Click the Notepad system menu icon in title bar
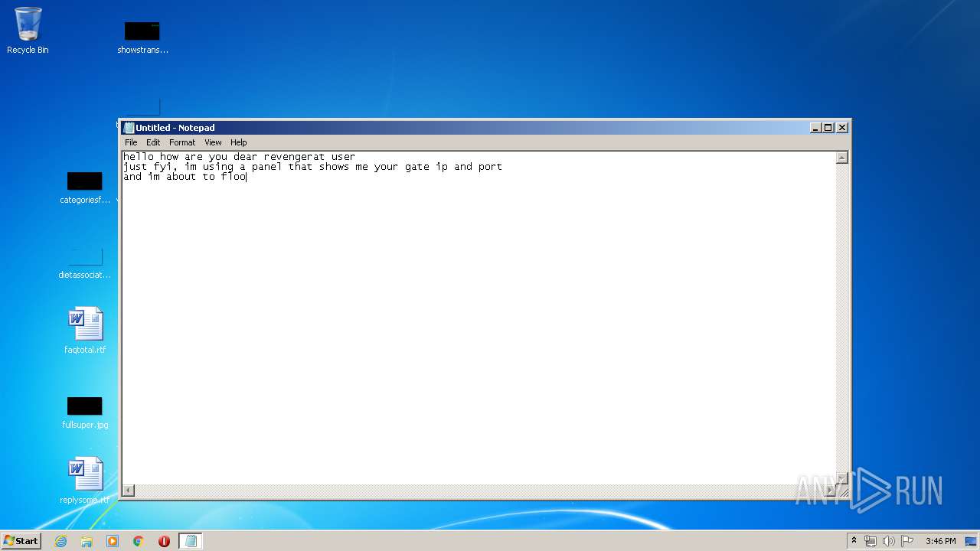The width and height of the screenshot is (980, 551). [x=129, y=128]
